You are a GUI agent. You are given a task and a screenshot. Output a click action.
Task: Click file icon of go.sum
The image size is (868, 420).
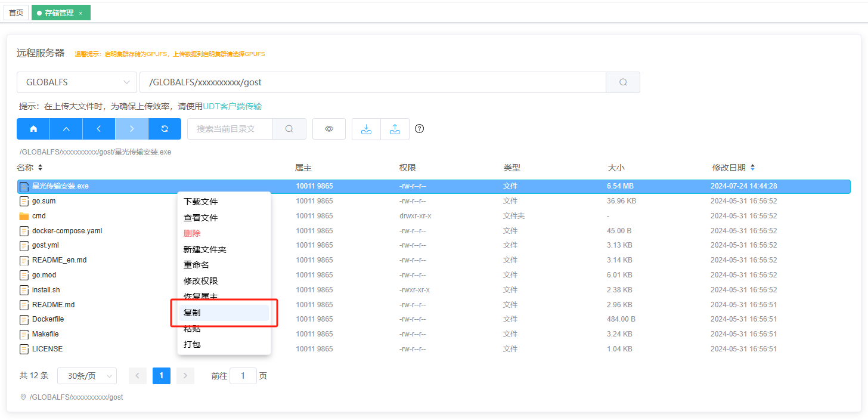24,201
